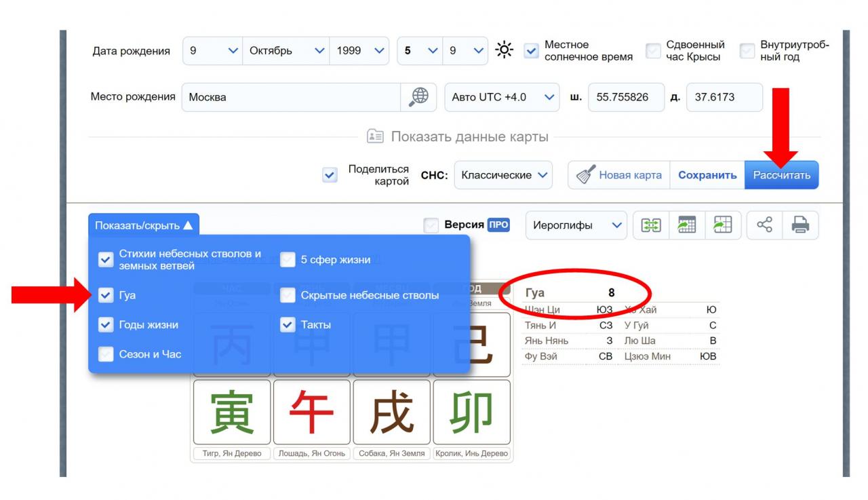This screenshot has width=868, height=500.
Task: Expand Показать данные карты section
Action: pyautogui.click(x=458, y=136)
